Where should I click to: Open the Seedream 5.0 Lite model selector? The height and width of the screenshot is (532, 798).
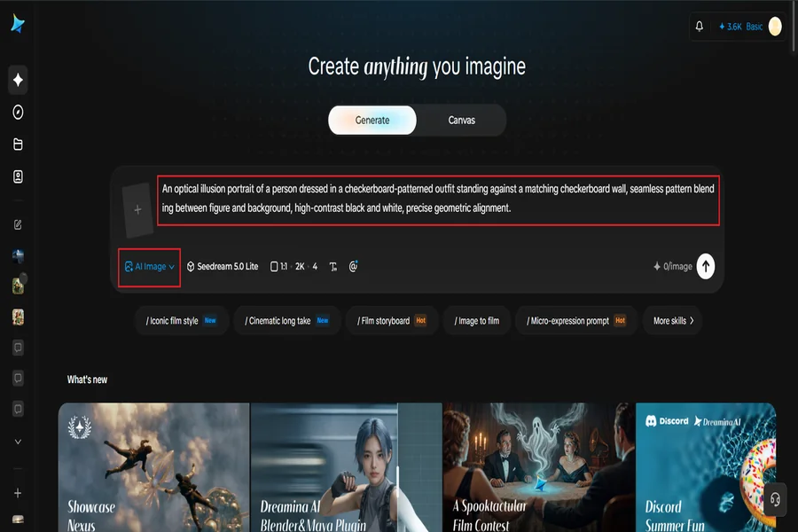pyautogui.click(x=223, y=266)
